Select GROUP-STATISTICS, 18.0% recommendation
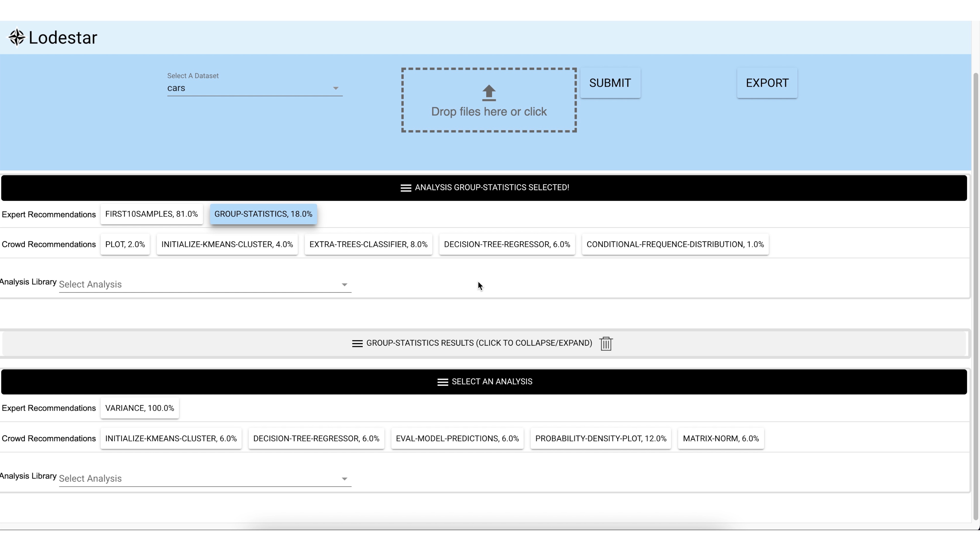 [263, 214]
